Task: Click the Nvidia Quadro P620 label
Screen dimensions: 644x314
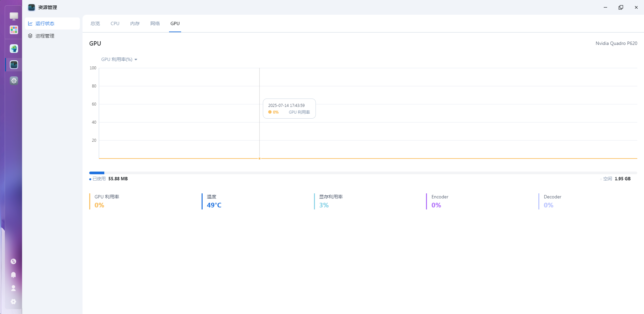Action: point(616,43)
